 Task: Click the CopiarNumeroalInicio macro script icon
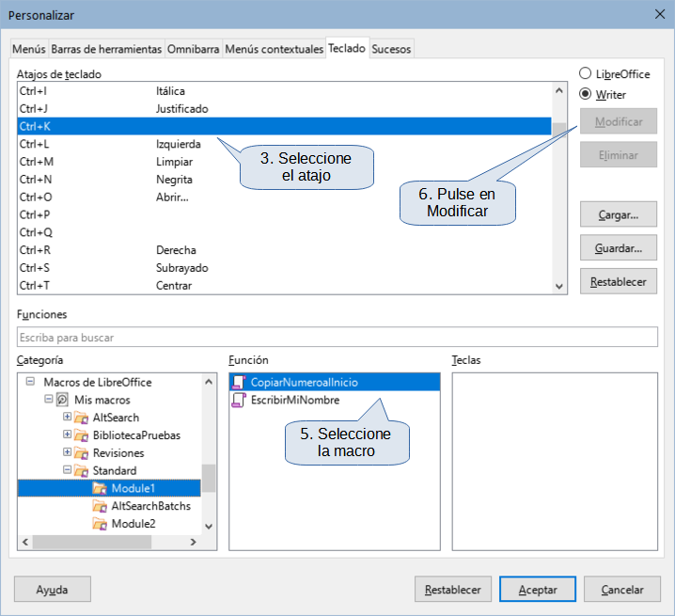(239, 382)
